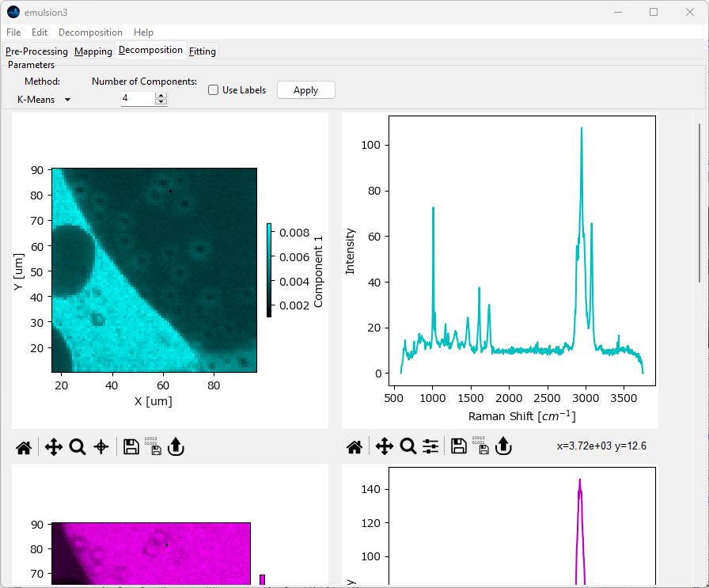Activate the Zoom magnifier under the Component 1 map
This screenshot has width=709, height=588.
click(x=78, y=447)
